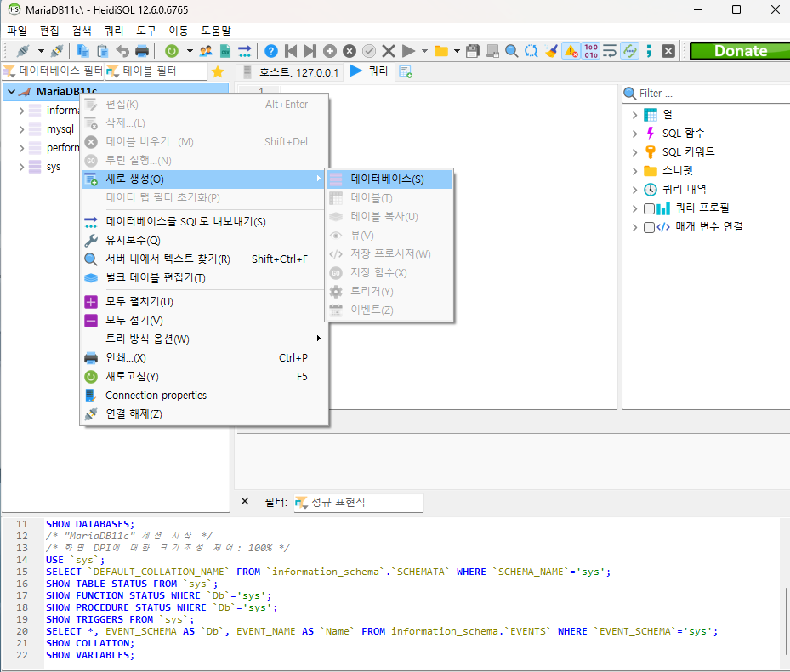790x672 pixels.
Task: Click the clear query broom icon
Action: (551, 51)
